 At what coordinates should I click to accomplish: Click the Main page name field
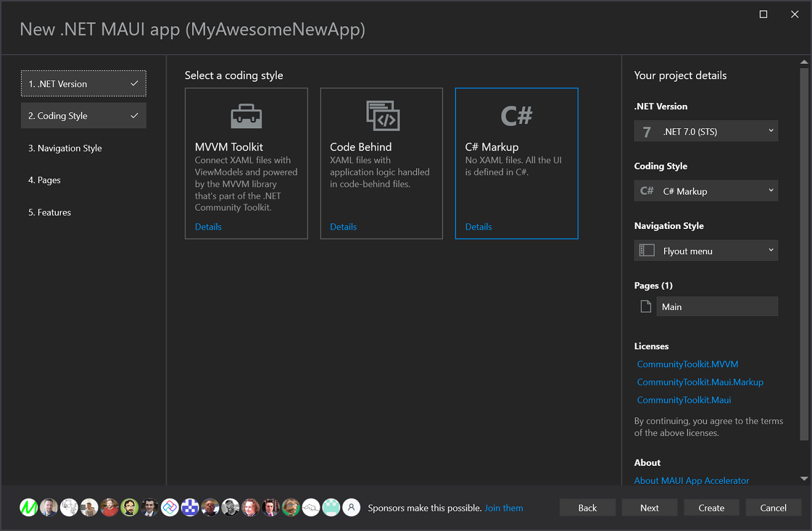pos(717,306)
